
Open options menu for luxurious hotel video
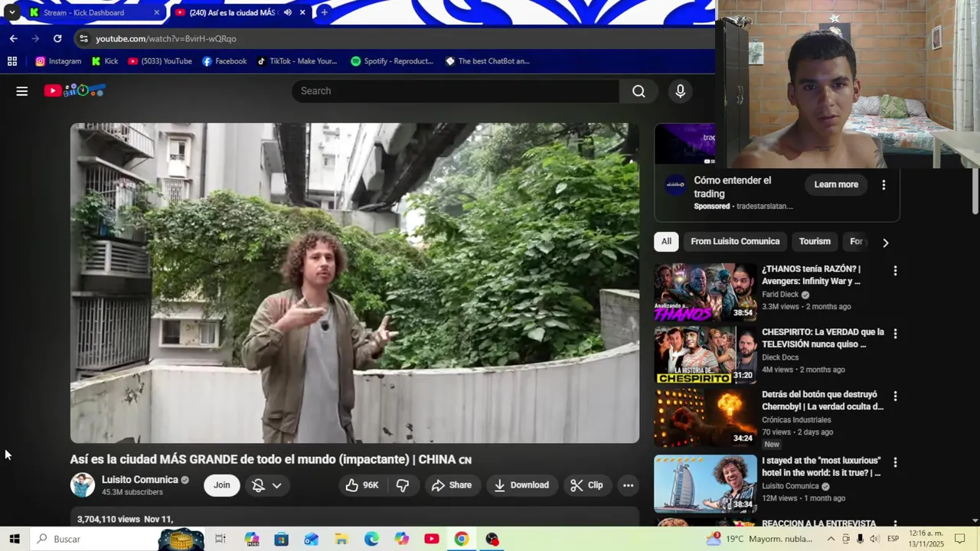tap(895, 462)
